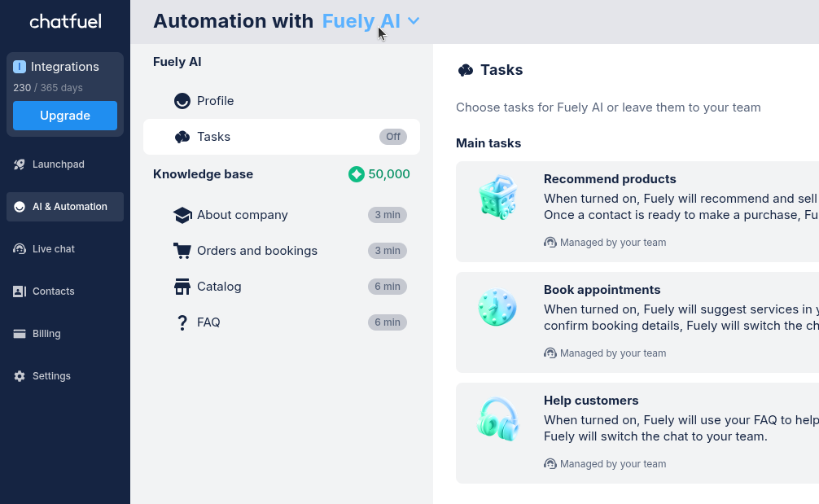Click the Upgrade button
This screenshot has height=504, width=819.
pos(65,116)
